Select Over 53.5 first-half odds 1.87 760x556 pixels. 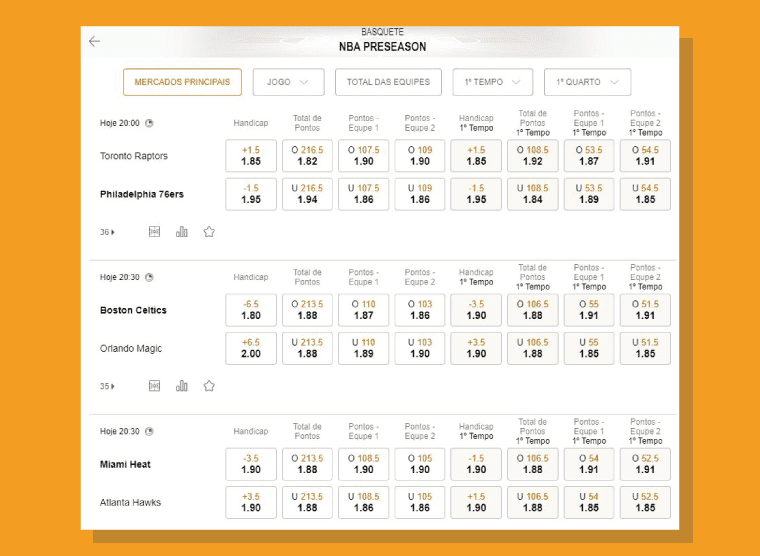[x=589, y=156]
